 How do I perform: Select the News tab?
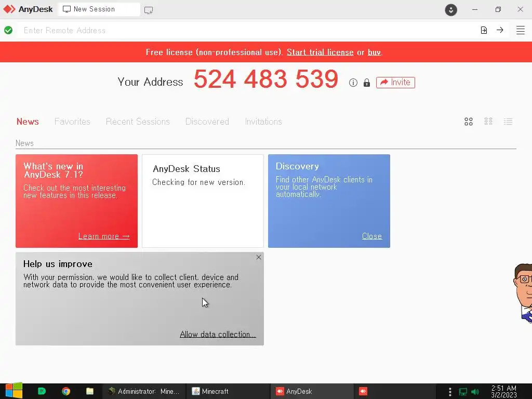(x=28, y=122)
